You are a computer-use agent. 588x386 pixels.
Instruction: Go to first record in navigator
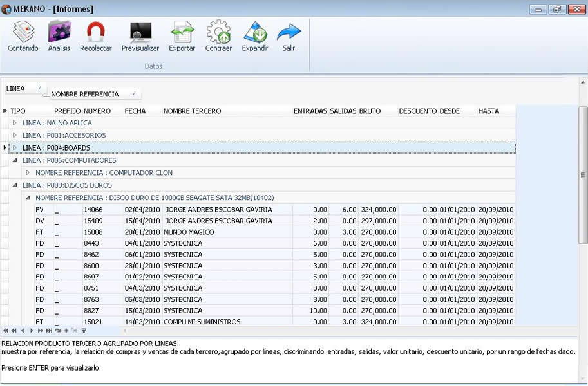click(x=5, y=331)
